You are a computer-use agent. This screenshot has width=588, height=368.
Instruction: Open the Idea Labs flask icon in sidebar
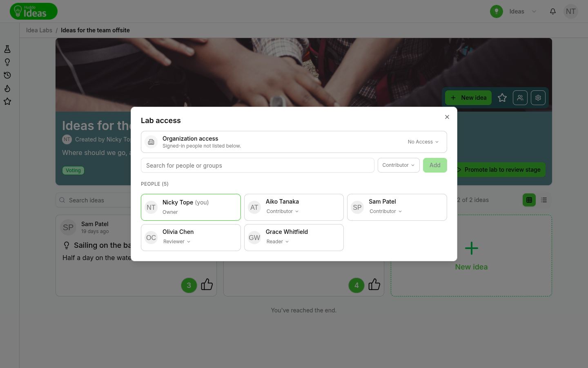7,49
